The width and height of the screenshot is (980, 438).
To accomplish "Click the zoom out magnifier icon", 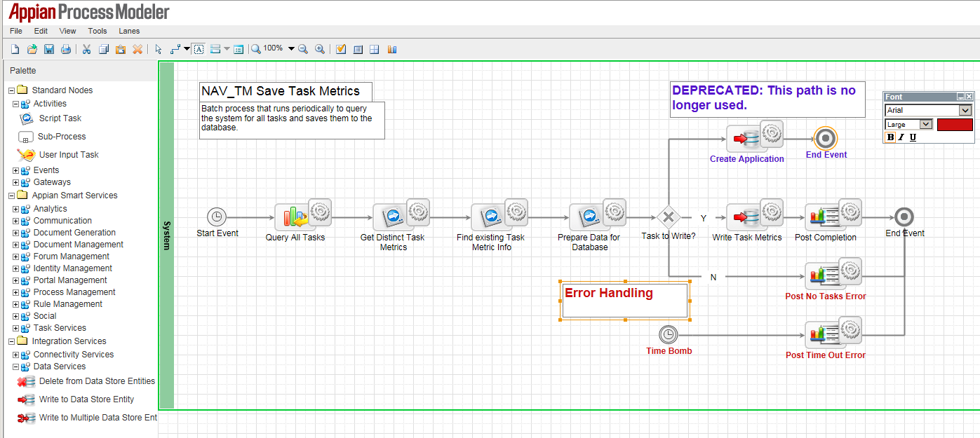I will pyautogui.click(x=303, y=49).
